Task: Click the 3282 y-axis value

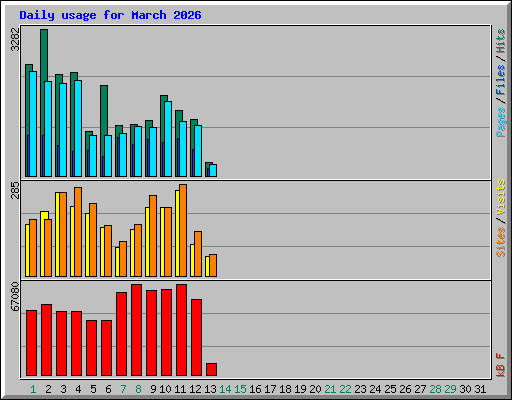Action: [15, 39]
